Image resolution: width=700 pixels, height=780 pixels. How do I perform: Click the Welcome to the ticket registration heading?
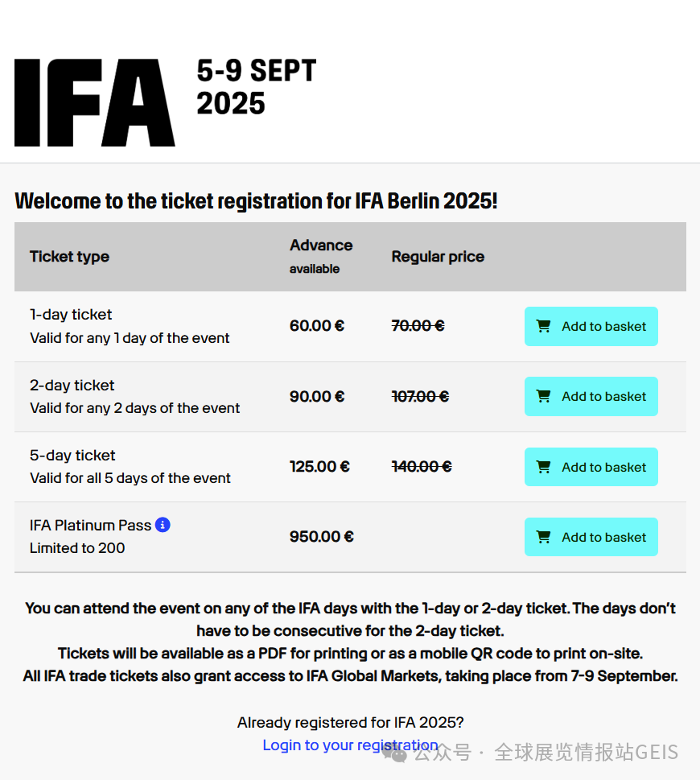[x=256, y=200]
